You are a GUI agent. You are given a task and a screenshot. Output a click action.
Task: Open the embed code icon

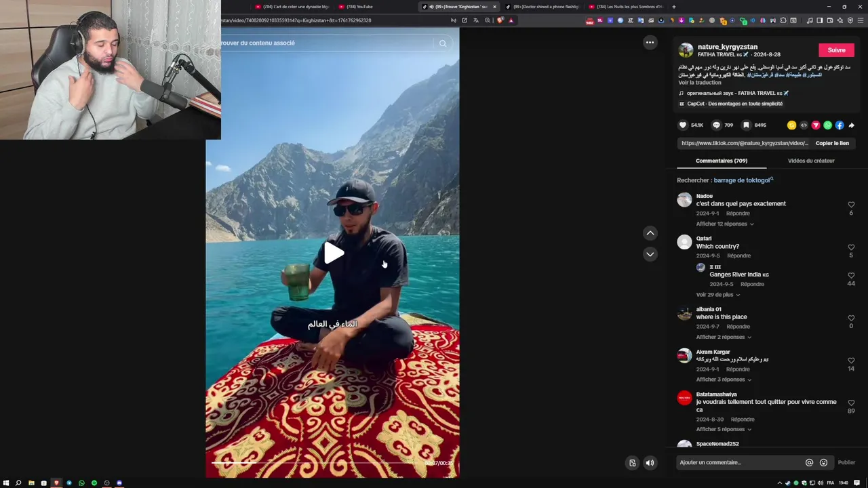point(804,125)
